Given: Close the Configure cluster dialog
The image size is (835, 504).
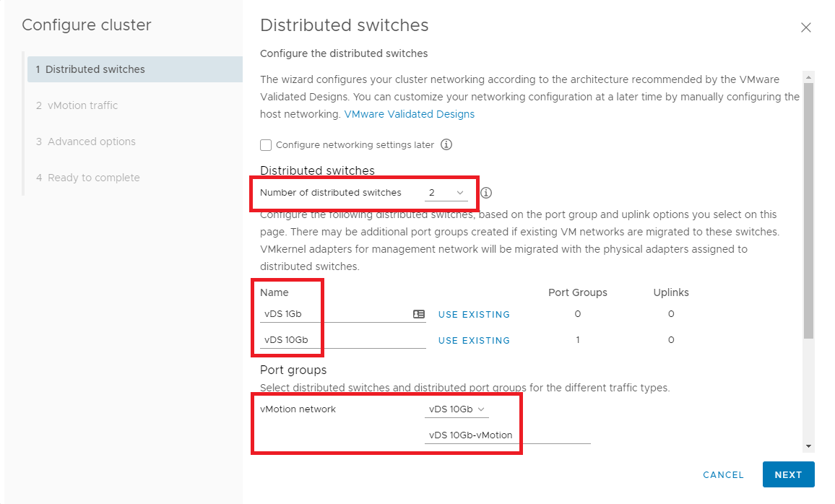Looking at the screenshot, I should 806,27.
